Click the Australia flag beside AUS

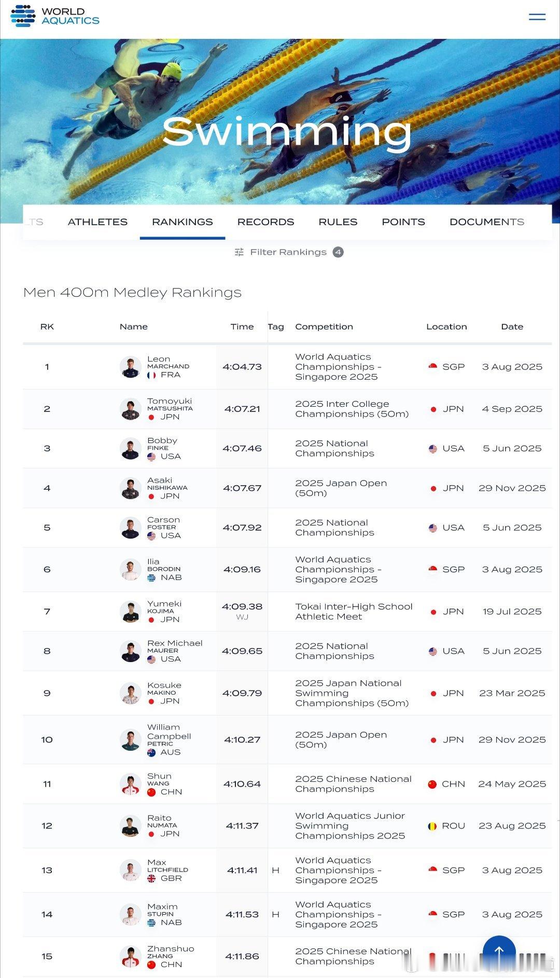tap(151, 752)
